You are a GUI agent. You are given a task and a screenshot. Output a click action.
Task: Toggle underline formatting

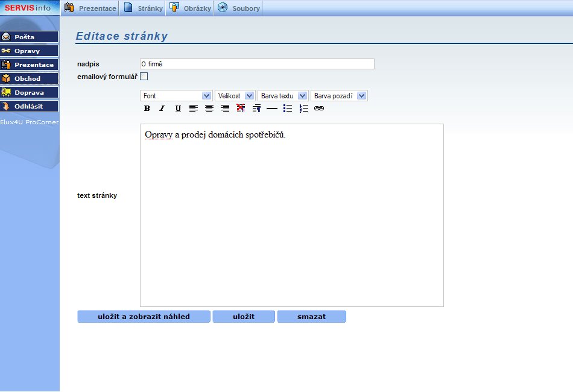(x=178, y=108)
